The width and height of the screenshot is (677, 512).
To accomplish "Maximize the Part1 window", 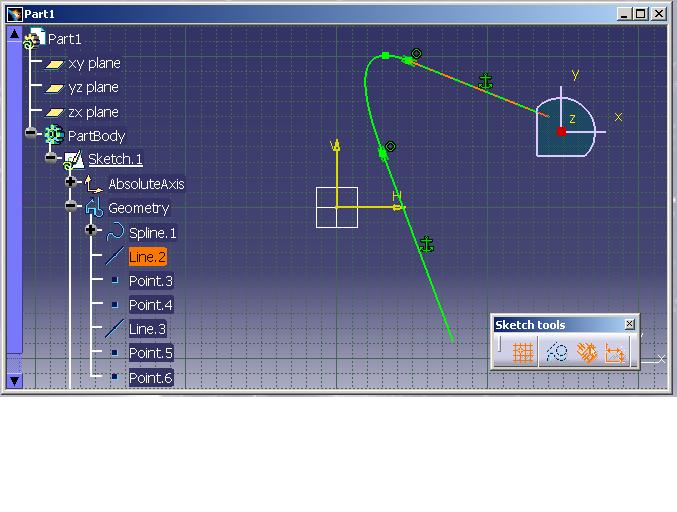I will pyautogui.click(x=641, y=14).
